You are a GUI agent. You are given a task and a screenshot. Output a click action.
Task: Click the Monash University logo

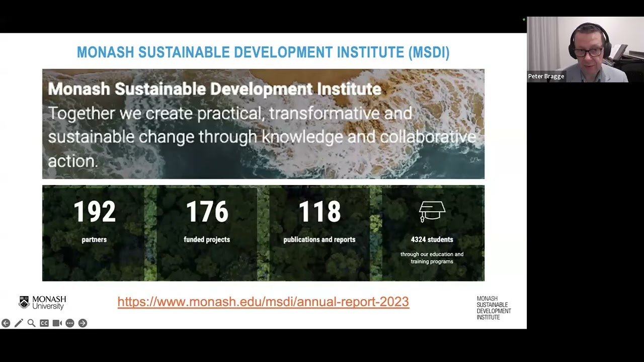pyautogui.click(x=42, y=303)
